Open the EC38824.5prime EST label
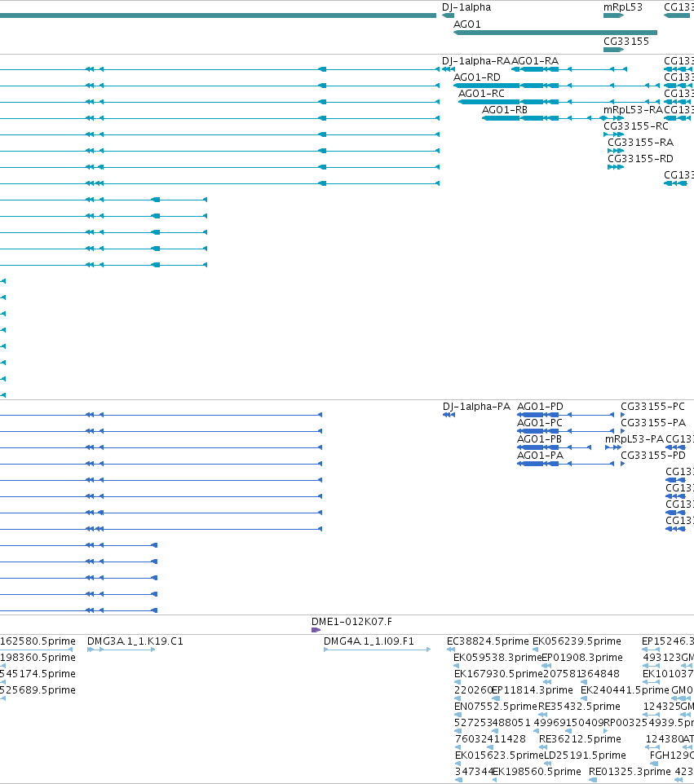The height and width of the screenshot is (784, 694). point(488,641)
